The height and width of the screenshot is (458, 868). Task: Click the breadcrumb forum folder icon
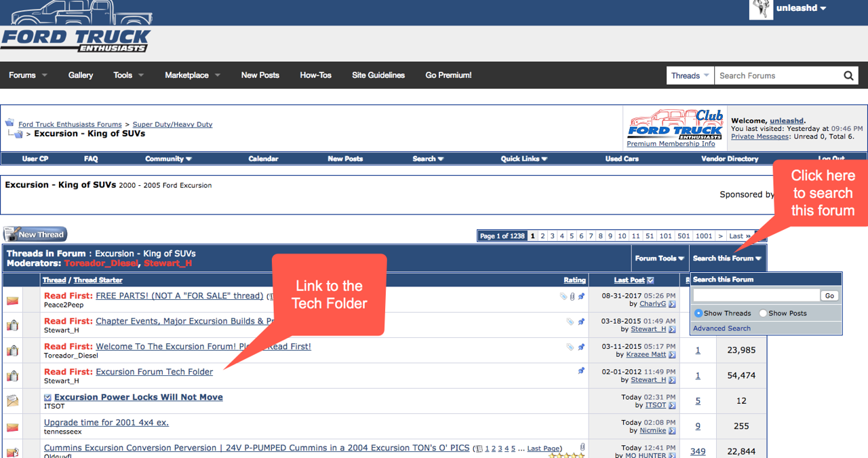[x=9, y=123]
